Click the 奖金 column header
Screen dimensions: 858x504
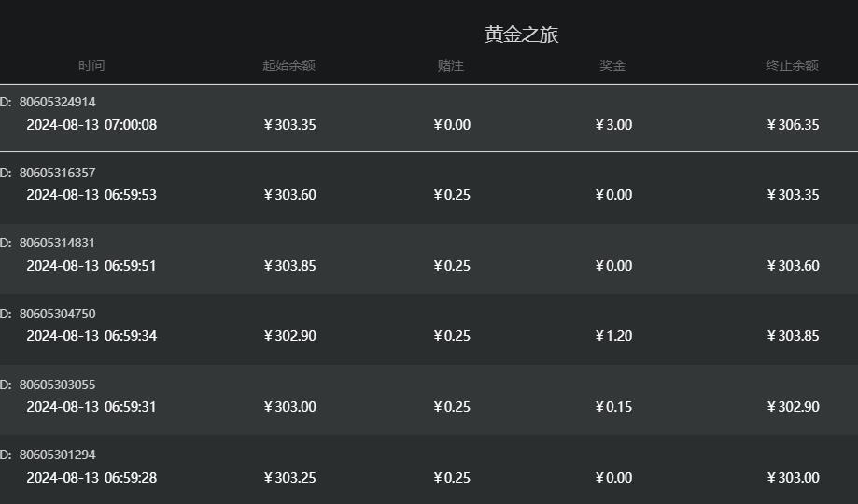(x=612, y=66)
